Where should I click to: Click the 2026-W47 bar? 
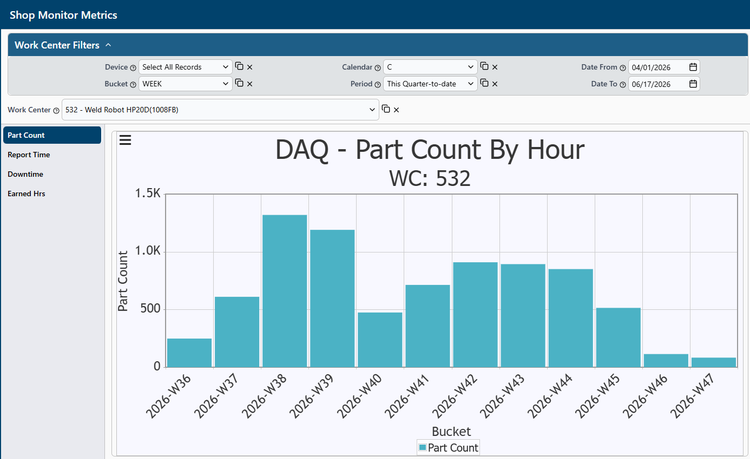(714, 362)
